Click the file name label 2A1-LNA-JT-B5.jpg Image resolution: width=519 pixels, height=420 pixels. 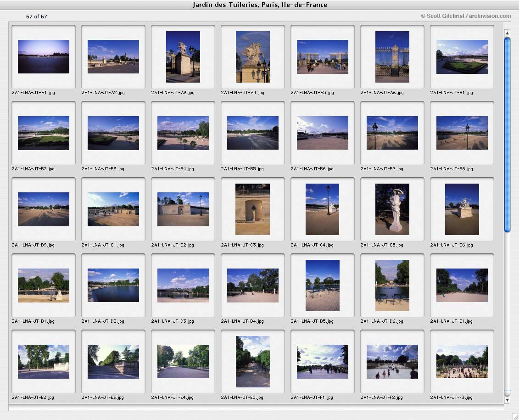242,169
